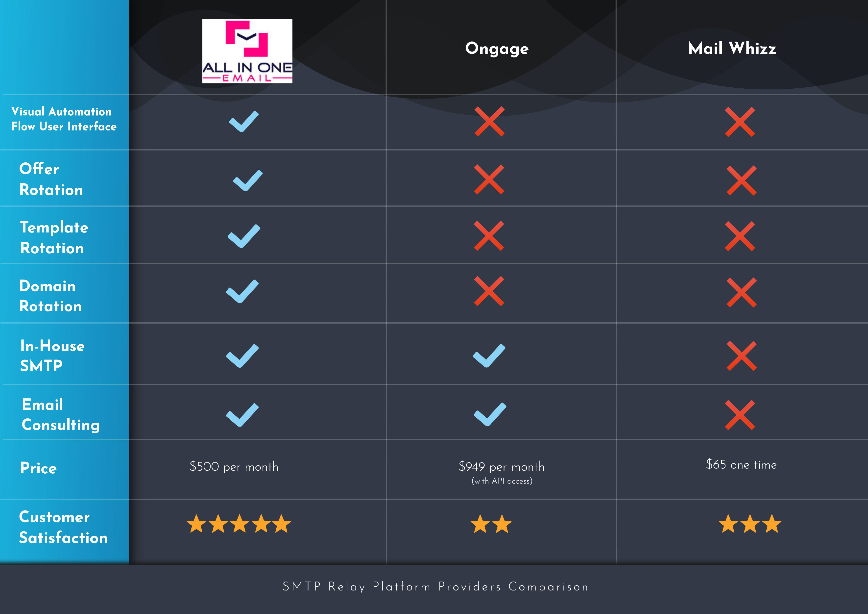This screenshot has height=614, width=868.
Task: Click the $65 one time price text
Action: click(741, 464)
